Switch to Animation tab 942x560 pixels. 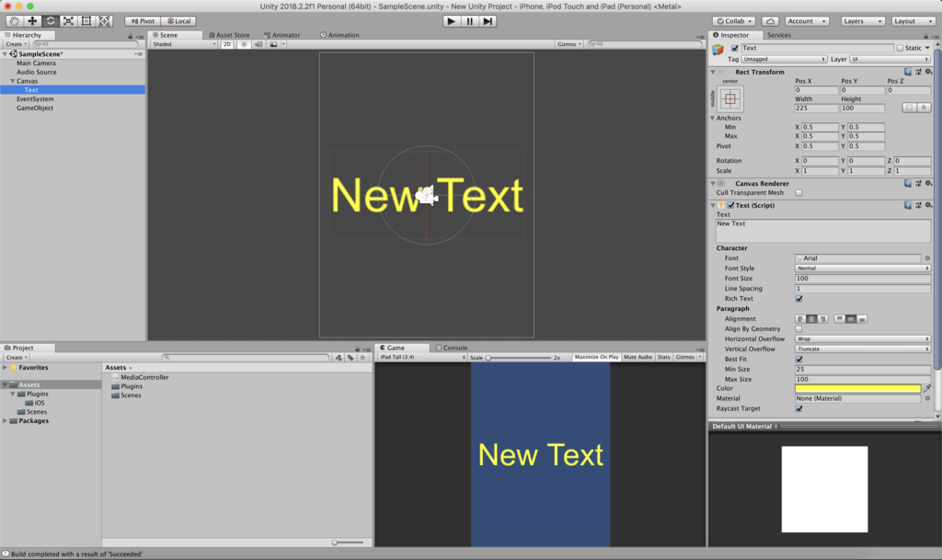coord(339,36)
